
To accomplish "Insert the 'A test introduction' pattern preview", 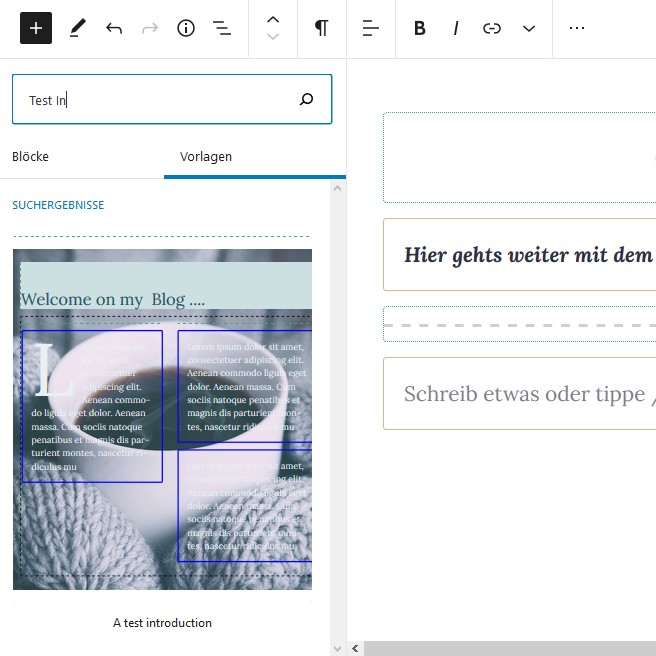I will tap(162, 420).
